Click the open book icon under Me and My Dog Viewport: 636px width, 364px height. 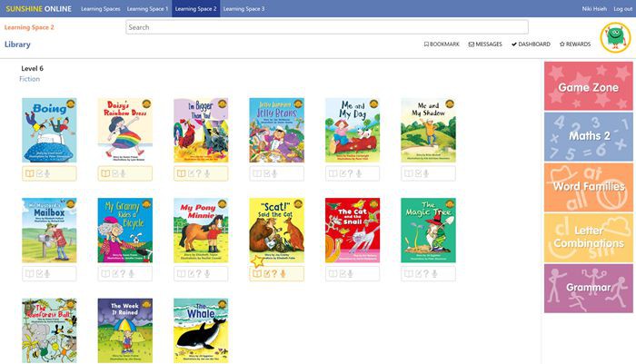tap(333, 173)
